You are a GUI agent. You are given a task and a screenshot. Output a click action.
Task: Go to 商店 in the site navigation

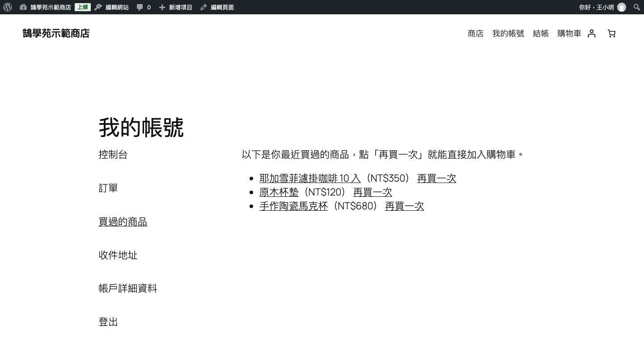475,34
